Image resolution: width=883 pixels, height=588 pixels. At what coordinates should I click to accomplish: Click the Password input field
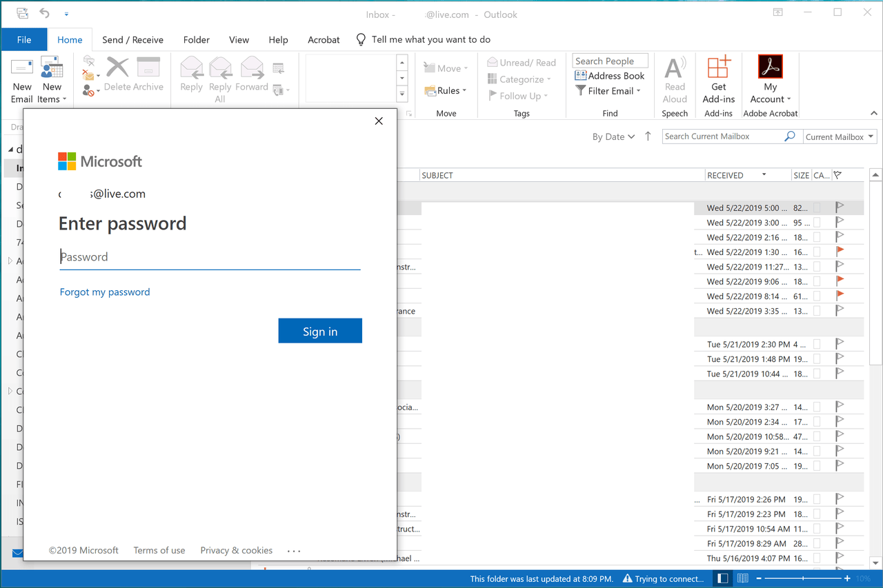pyautogui.click(x=210, y=257)
